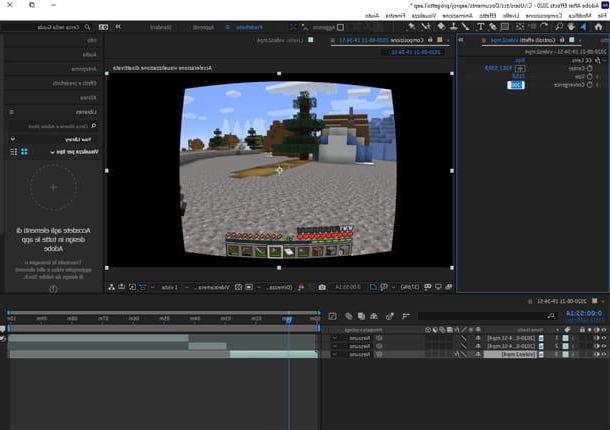This screenshot has height=430, width=610.
Task: Select the Puppet Pin tool
Action: click(411, 27)
